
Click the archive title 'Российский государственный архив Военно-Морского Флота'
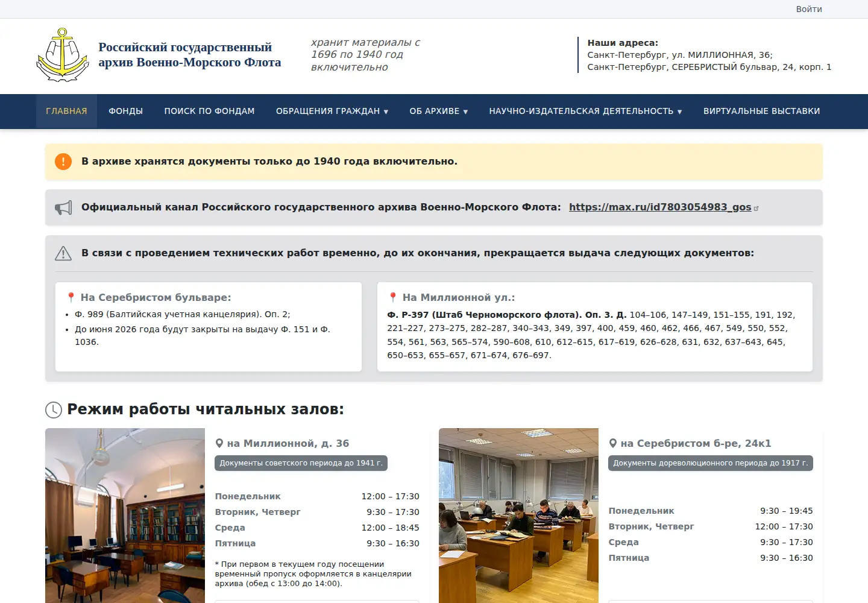pyautogui.click(x=190, y=55)
